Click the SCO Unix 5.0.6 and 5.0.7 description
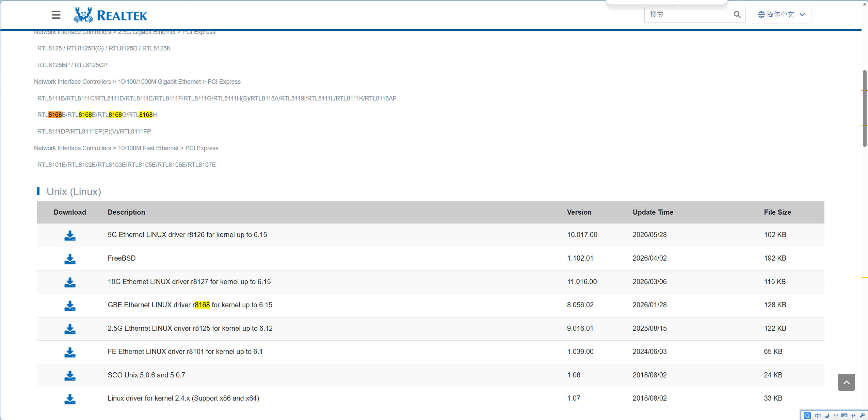The width and height of the screenshot is (868, 420). (146, 375)
